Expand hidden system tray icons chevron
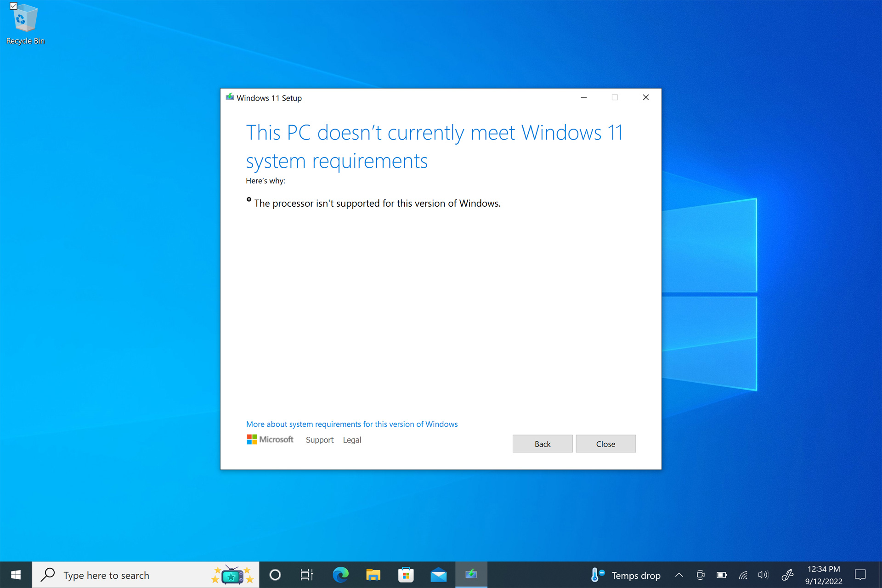This screenshot has width=882, height=588. pos(679,575)
